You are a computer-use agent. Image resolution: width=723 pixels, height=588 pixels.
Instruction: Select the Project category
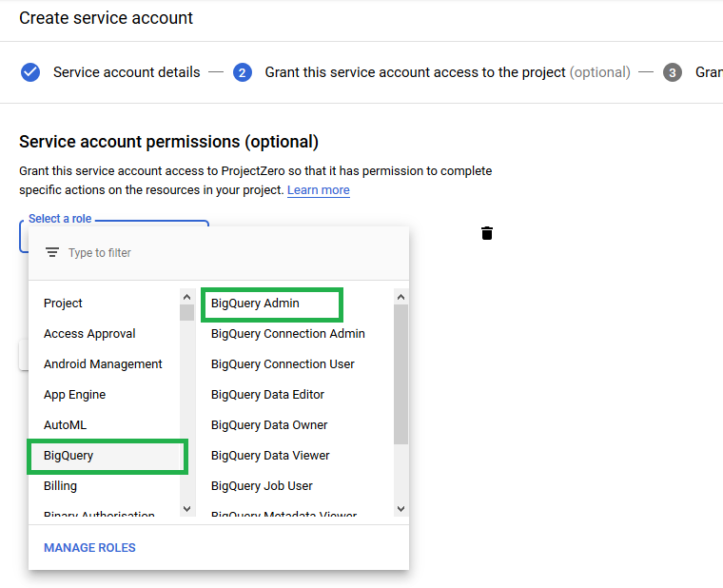click(64, 304)
